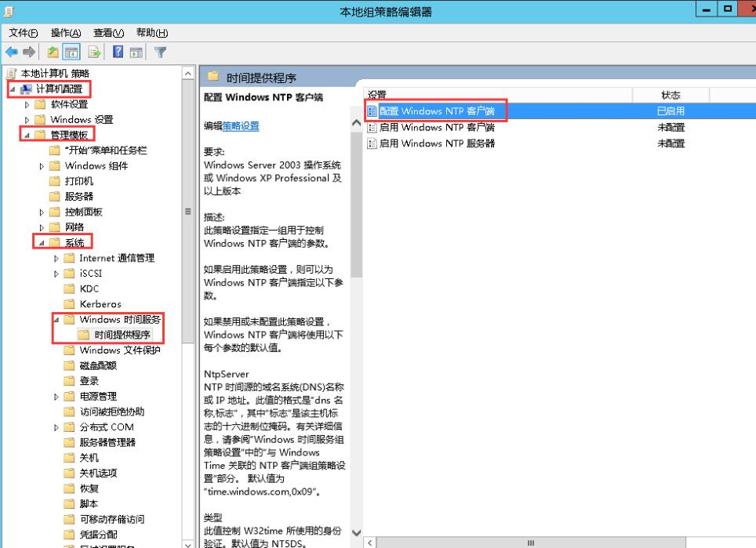The width and height of the screenshot is (756, 548).
Task: Expand the Windows 设置 node
Action: (x=27, y=120)
